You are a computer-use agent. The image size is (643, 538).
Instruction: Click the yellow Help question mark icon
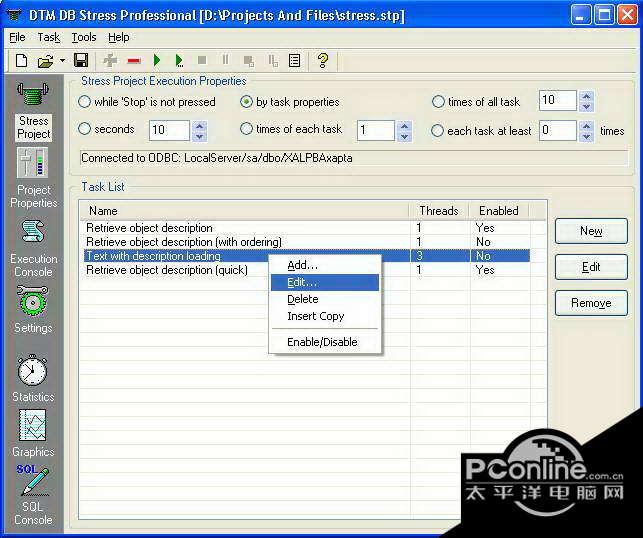point(323,61)
